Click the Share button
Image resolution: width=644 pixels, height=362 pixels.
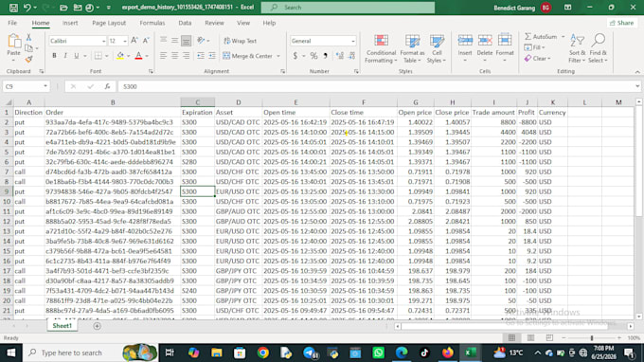(x=621, y=23)
